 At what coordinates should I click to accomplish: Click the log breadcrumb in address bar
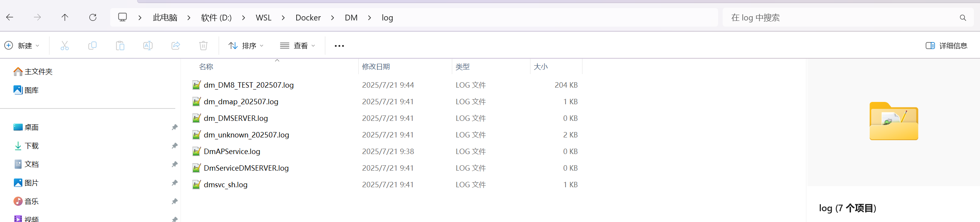pos(387,18)
